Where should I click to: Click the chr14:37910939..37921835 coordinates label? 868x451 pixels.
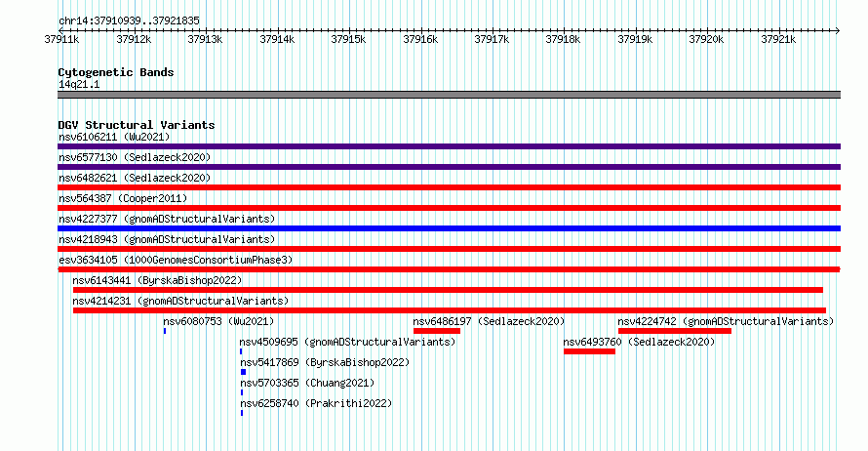tap(129, 20)
